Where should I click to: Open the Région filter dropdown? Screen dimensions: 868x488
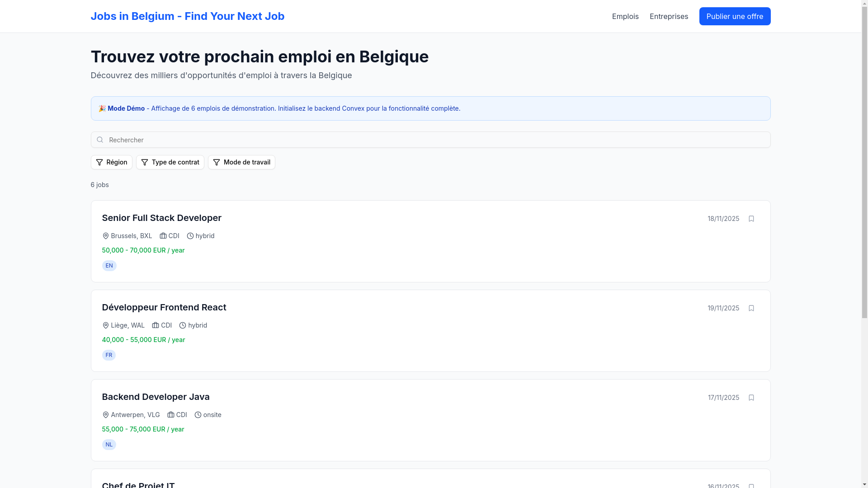tap(112, 162)
